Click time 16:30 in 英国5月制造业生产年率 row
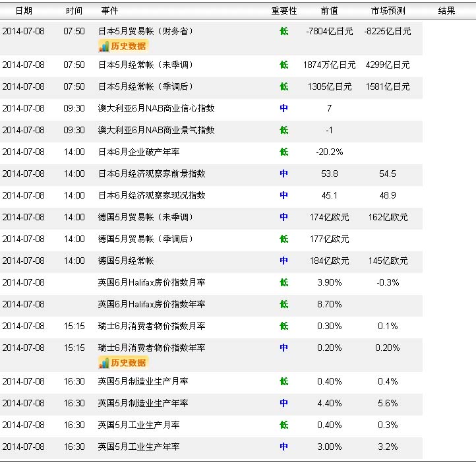This screenshot has height=465, width=476. click(74, 403)
